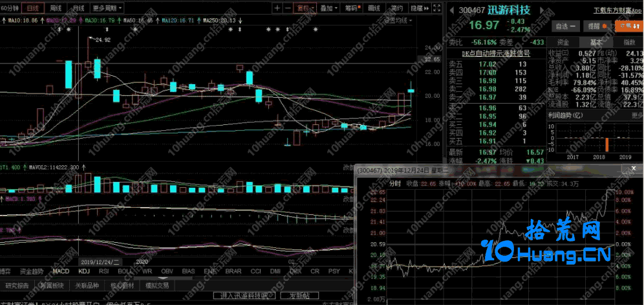Open 更多周期 dropdown
Image resolution: width=644 pixels, height=305 pixels.
pyautogui.click(x=107, y=8)
